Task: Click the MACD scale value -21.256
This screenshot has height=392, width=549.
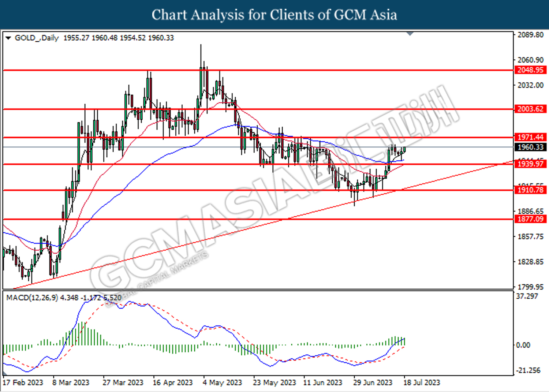Action: click(528, 370)
